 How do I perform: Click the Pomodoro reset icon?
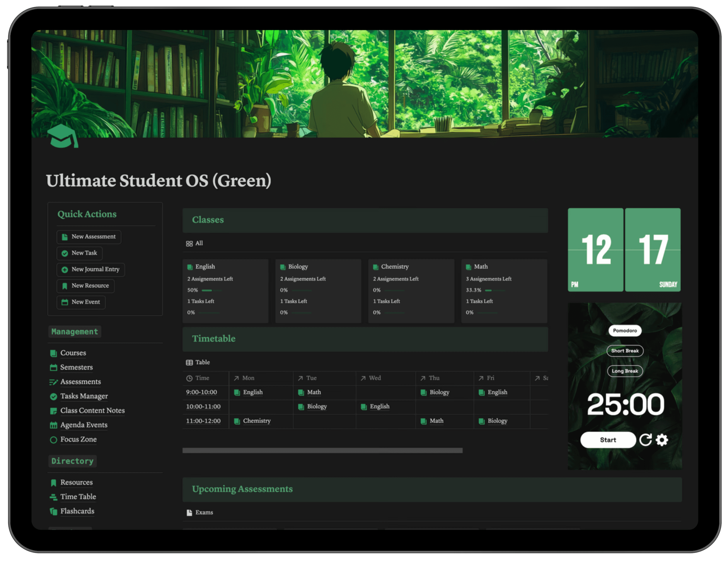646,440
